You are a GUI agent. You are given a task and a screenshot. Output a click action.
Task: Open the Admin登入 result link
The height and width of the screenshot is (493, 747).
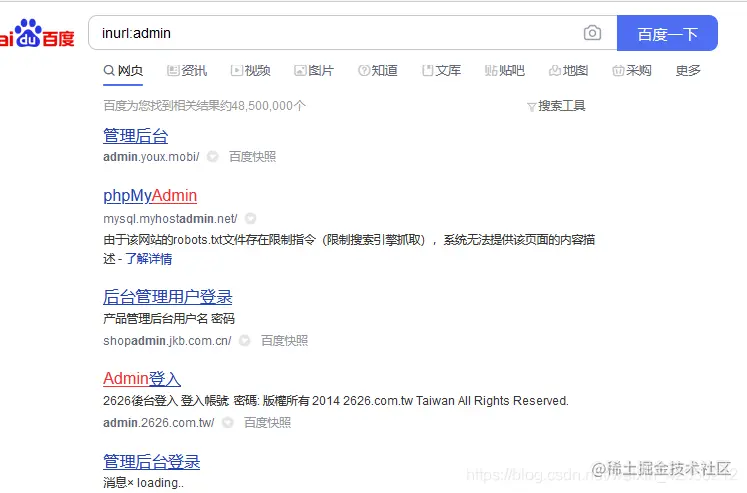tap(142, 379)
